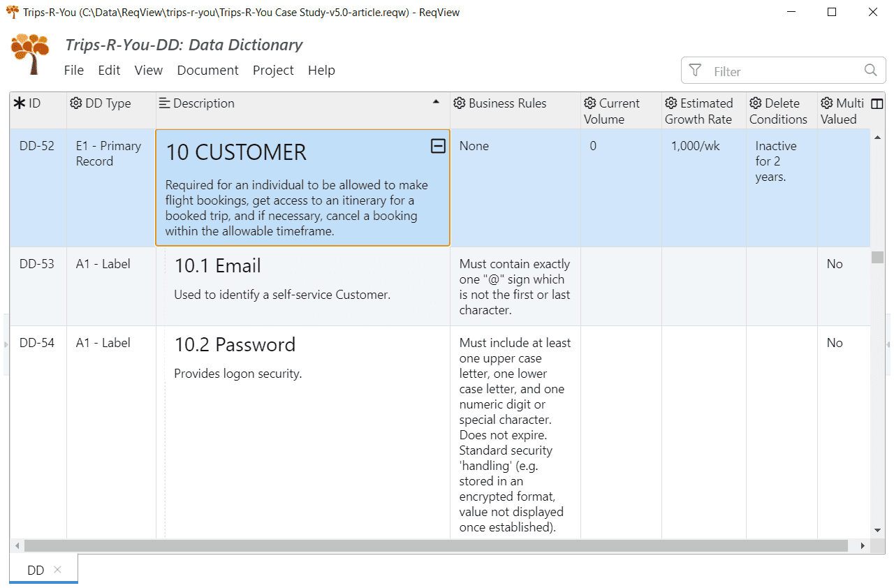This screenshot has width=894, height=588.
Task: Open the Document menu
Action: click(207, 71)
